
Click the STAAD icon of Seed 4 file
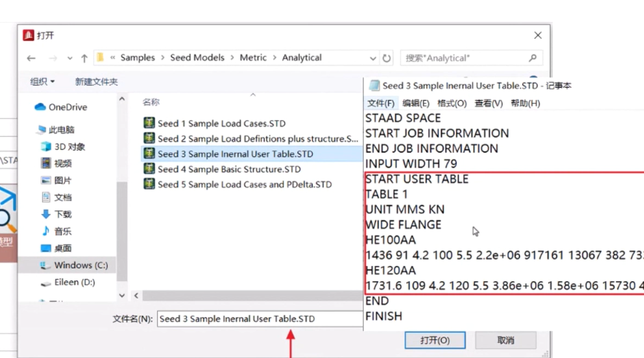[x=149, y=169]
